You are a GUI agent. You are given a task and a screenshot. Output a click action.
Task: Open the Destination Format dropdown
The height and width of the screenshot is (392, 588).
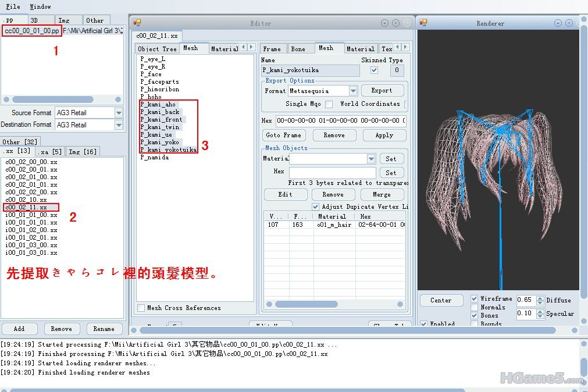(119, 124)
